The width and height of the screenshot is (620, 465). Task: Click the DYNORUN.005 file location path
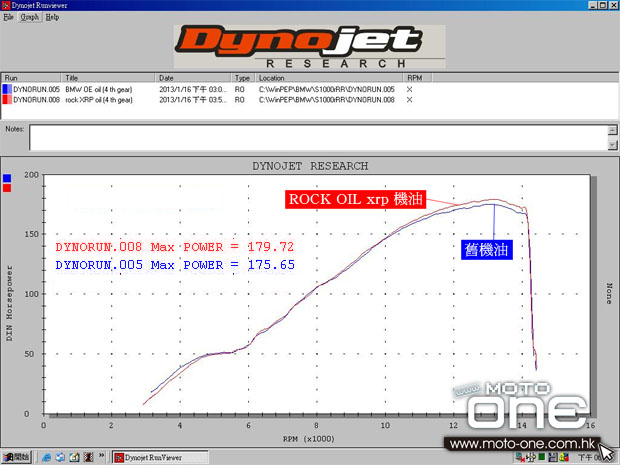tap(327, 89)
